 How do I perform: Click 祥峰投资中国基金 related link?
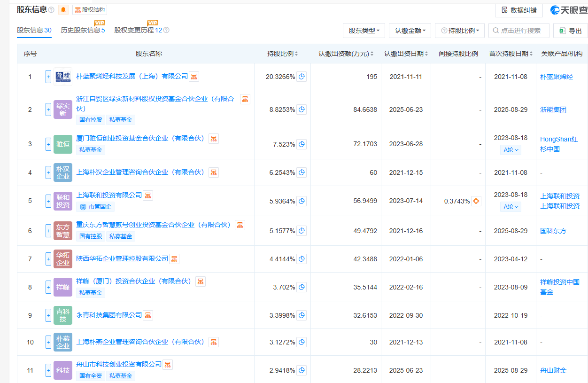tap(560, 287)
